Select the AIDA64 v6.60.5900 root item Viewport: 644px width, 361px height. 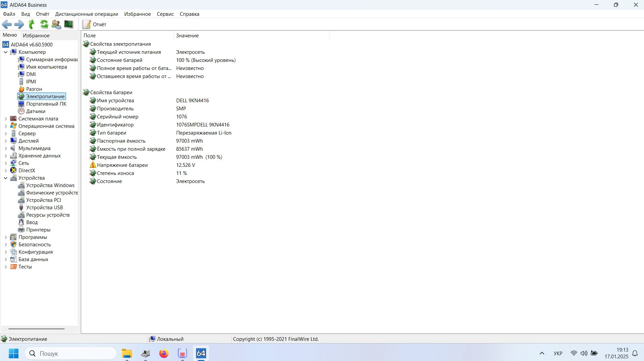(31, 44)
